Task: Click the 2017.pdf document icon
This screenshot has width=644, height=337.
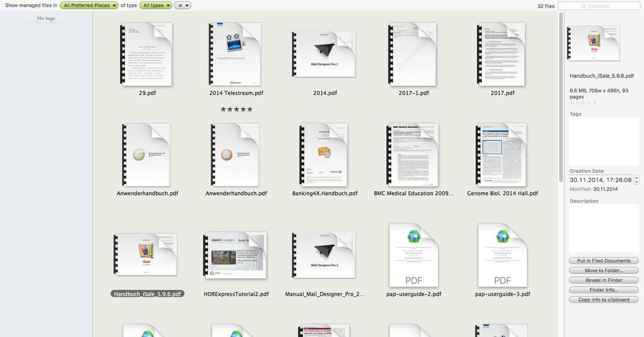Action: click(502, 54)
